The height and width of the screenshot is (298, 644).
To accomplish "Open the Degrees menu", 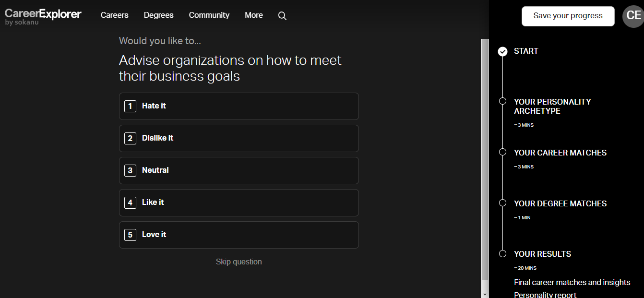I will [x=158, y=15].
